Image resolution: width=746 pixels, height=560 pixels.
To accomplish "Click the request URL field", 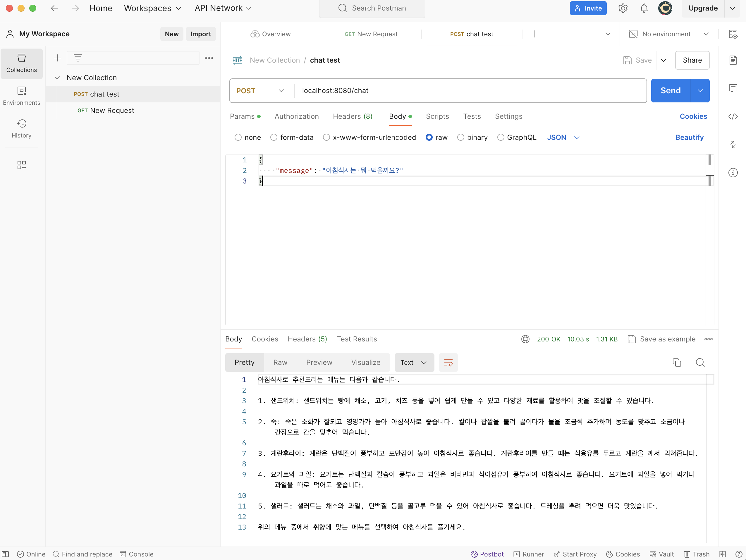I will 469,91.
